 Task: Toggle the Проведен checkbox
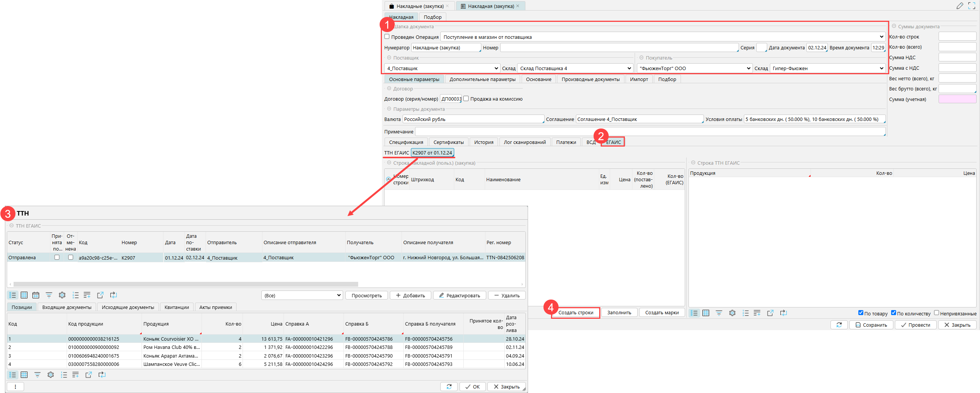click(x=387, y=37)
